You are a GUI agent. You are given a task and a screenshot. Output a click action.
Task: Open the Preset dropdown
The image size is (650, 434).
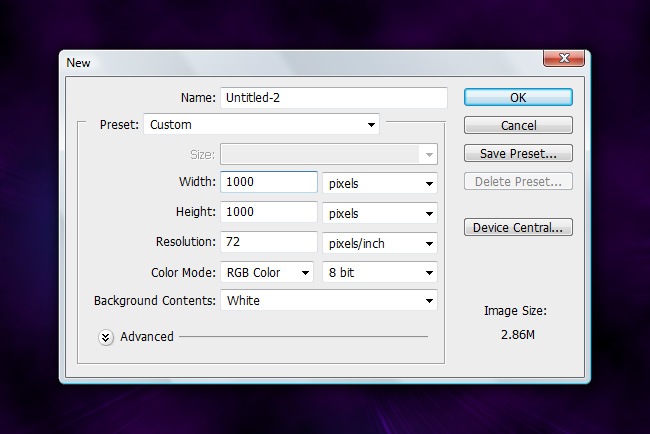pos(262,125)
